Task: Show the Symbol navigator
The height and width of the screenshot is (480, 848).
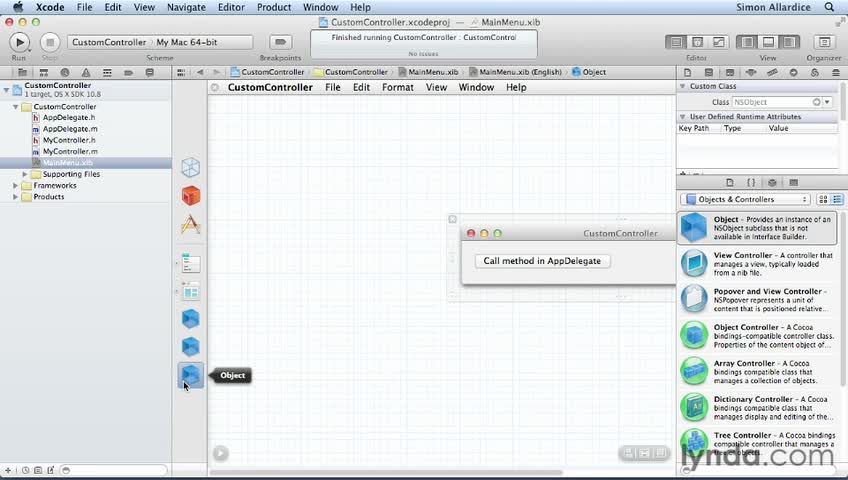Action: point(44,72)
